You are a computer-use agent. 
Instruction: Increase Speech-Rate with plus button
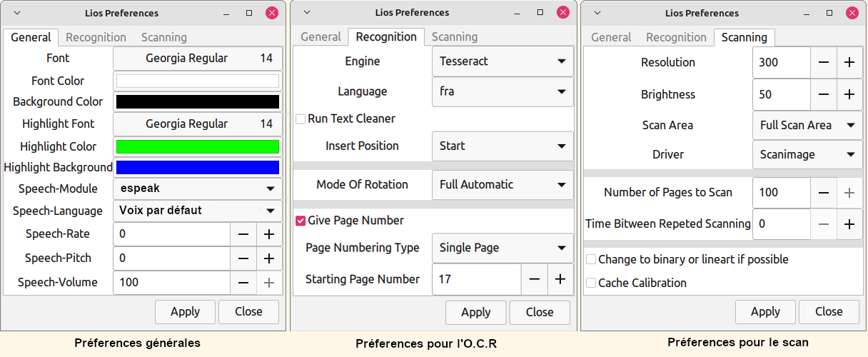click(x=269, y=234)
